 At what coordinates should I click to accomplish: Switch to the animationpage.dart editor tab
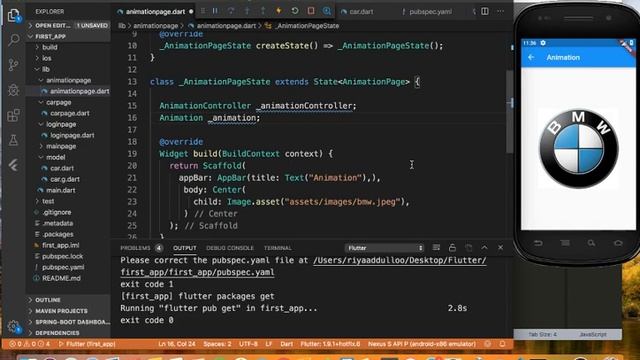click(x=155, y=12)
